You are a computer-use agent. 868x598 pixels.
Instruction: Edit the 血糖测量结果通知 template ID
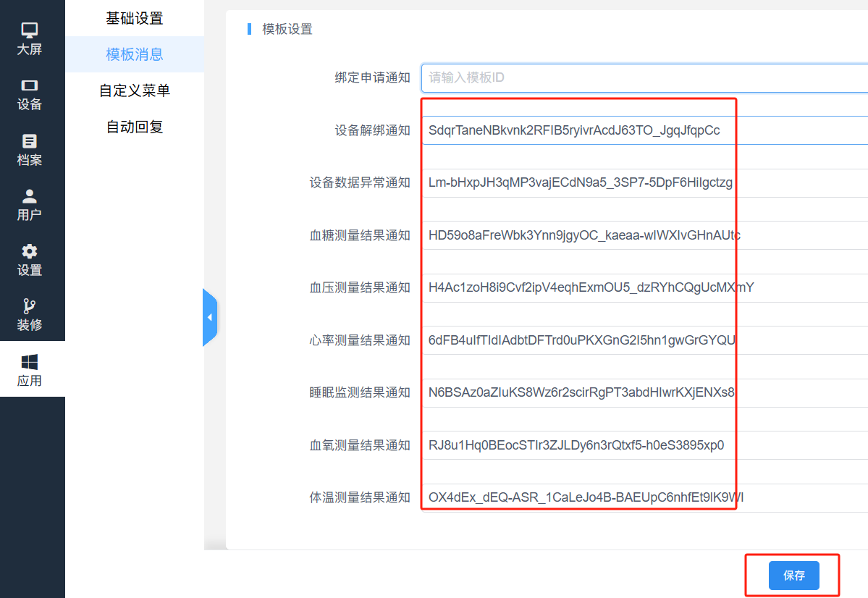coord(644,235)
